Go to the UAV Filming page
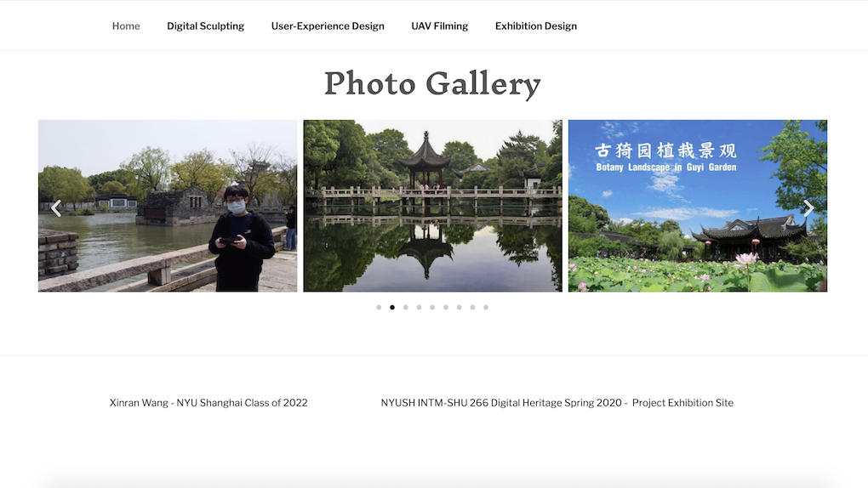868x488 pixels. click(439, 26)
